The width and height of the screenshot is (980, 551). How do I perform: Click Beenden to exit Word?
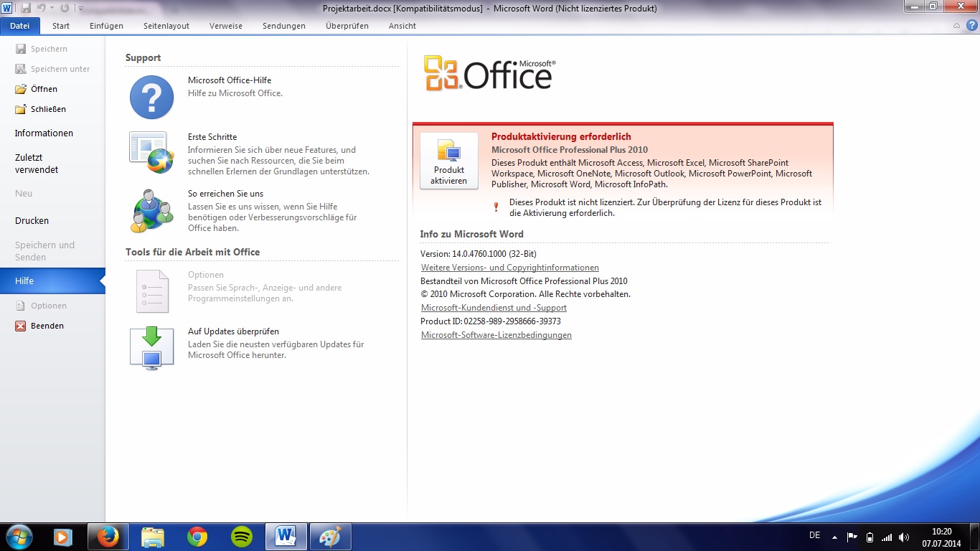tap(47, 326)
